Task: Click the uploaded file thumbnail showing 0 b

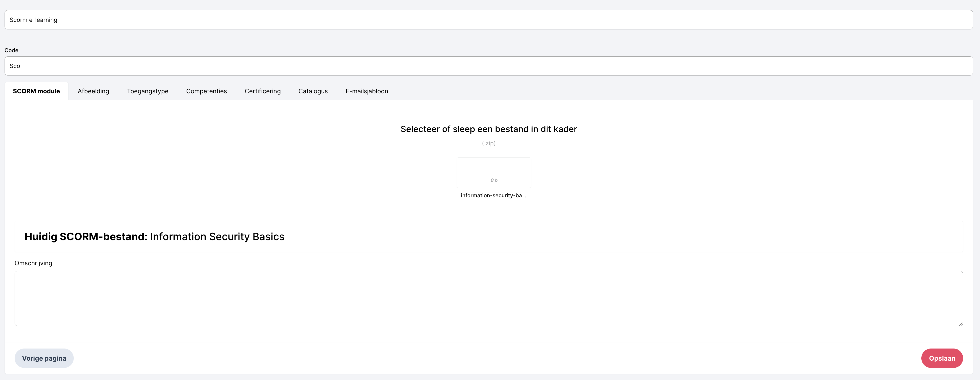Action: [493, 173]
